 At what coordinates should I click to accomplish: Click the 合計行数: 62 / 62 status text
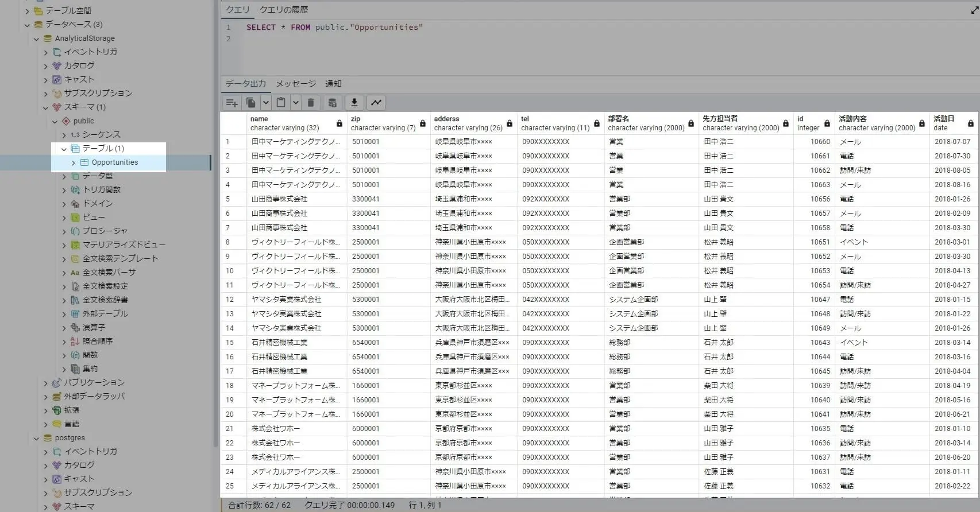[x=259, y=505]
